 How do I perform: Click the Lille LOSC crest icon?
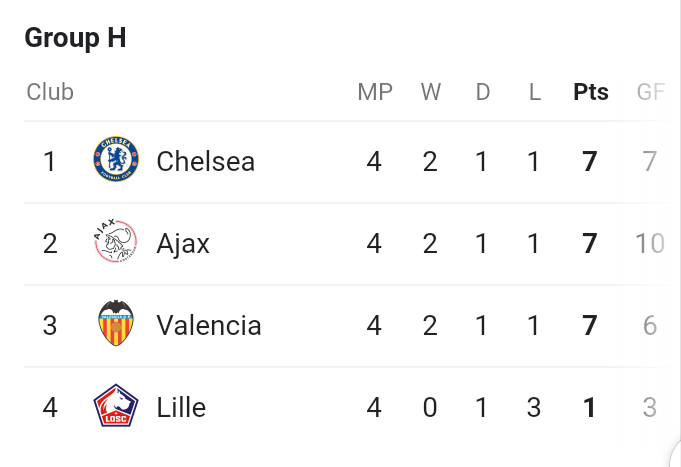coord(116,405)
